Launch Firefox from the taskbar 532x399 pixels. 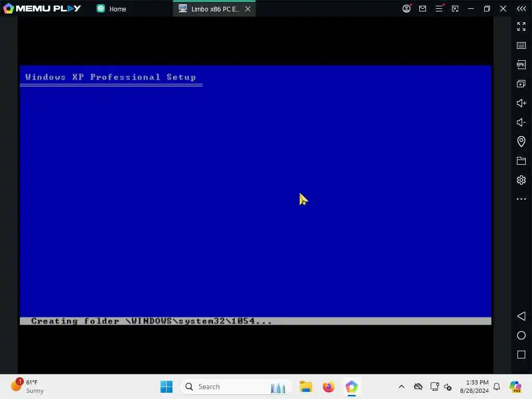[328, 387]
